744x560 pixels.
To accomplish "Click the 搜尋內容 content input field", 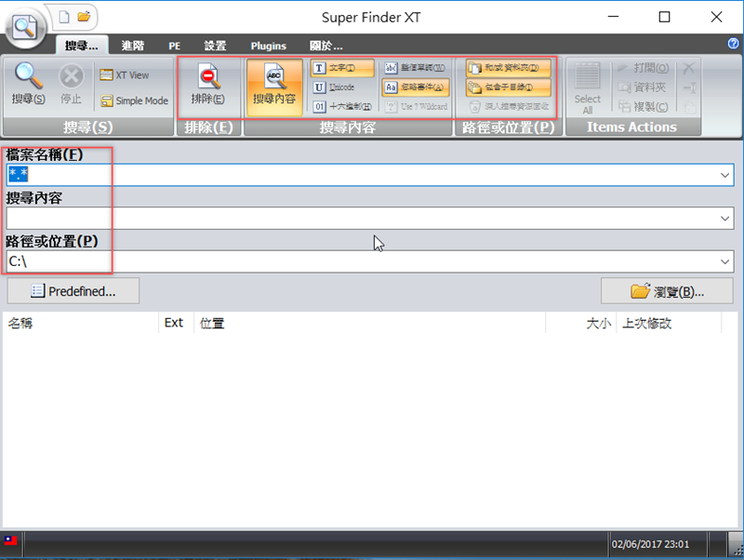I will (x=370, y=219).
